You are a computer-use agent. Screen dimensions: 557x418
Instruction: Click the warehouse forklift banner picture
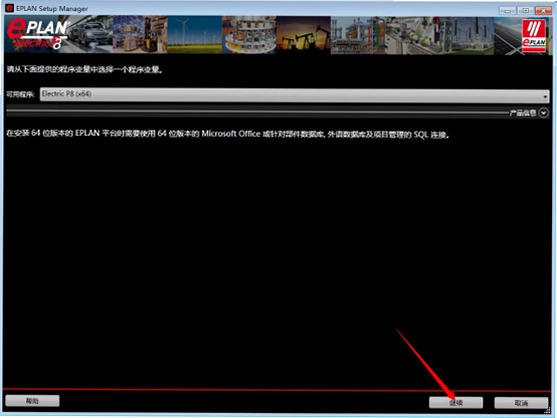pos(140,35)
